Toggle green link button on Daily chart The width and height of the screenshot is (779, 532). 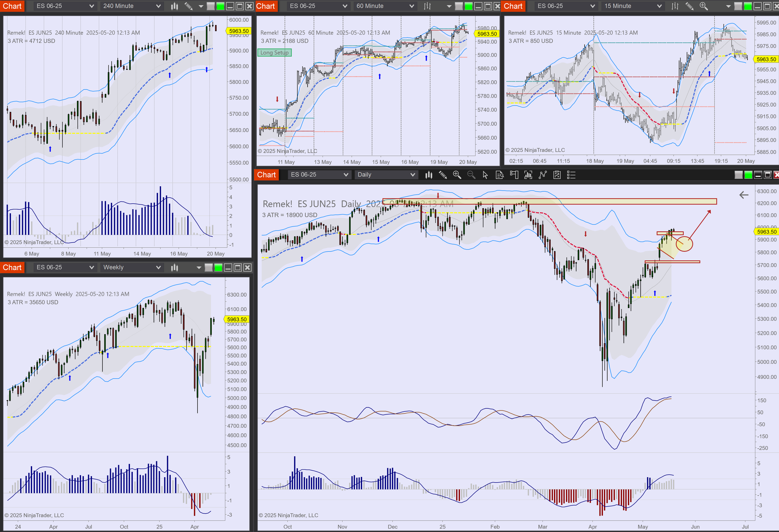click(748, 174)
